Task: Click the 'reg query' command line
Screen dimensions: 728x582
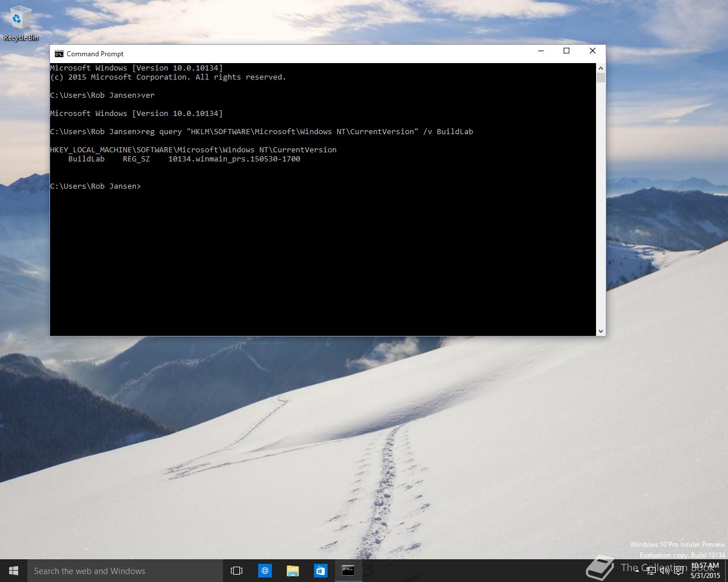Action: [262, 132]
